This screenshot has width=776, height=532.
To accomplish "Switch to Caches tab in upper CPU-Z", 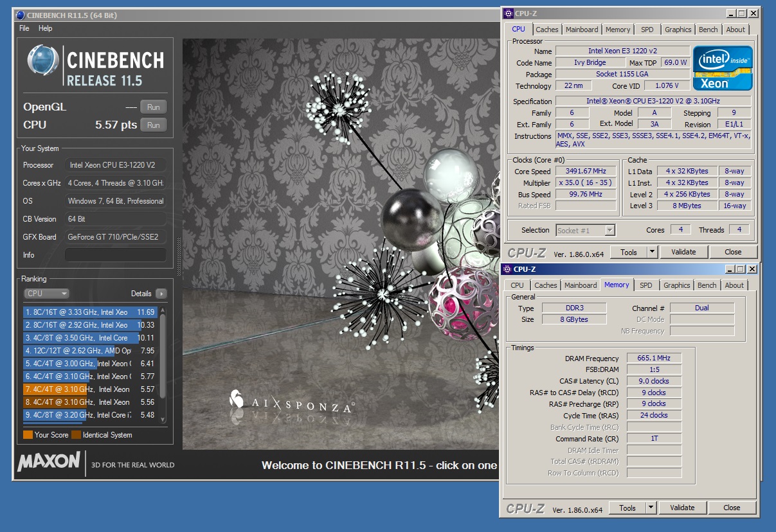I will pyautogui.click(x=547, y=30).
